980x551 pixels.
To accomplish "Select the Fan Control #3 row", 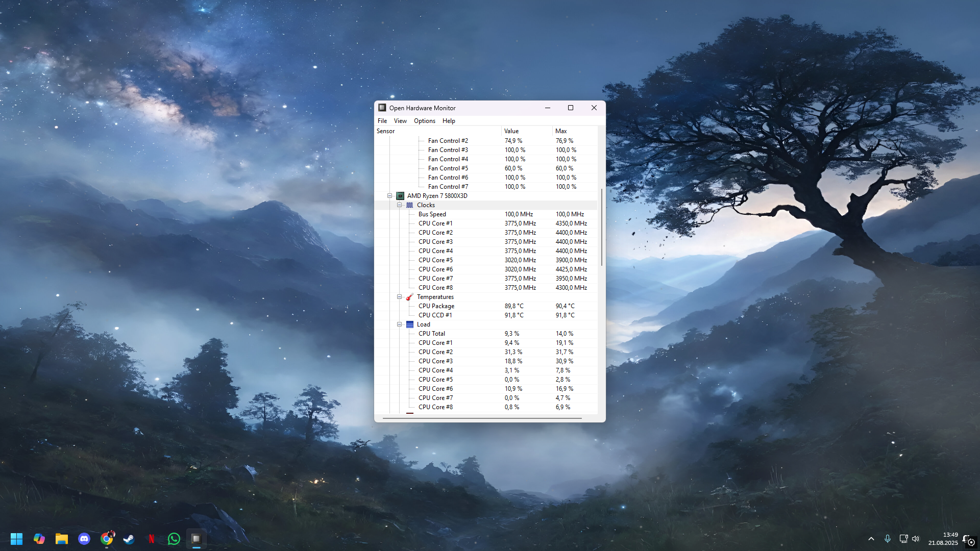I will coord(486,150).
